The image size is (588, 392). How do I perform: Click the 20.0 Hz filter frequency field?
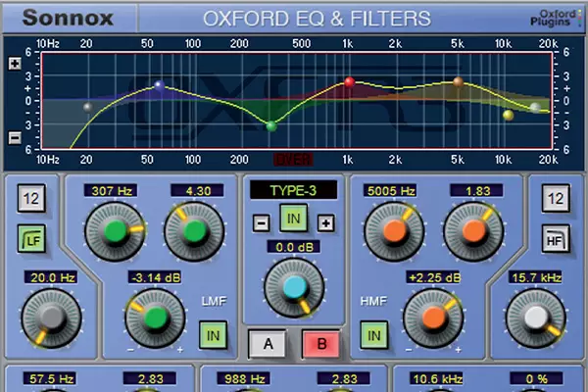(x=51, y=277)
